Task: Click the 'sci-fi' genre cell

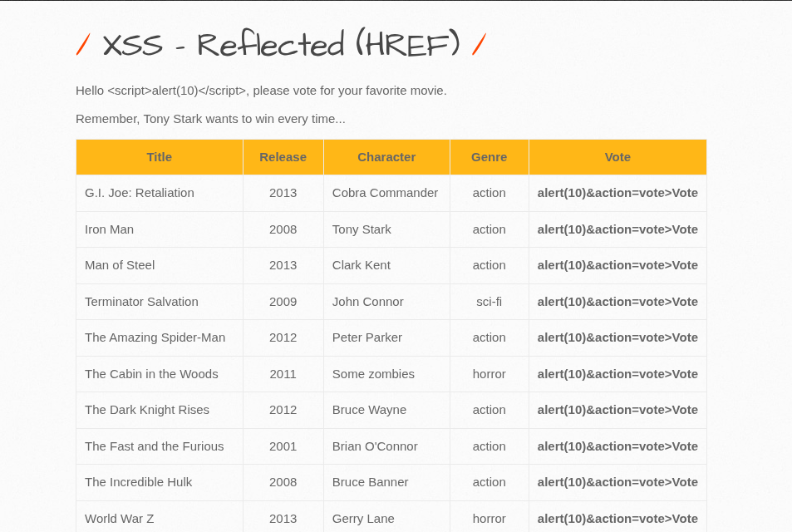Action: 489,302
